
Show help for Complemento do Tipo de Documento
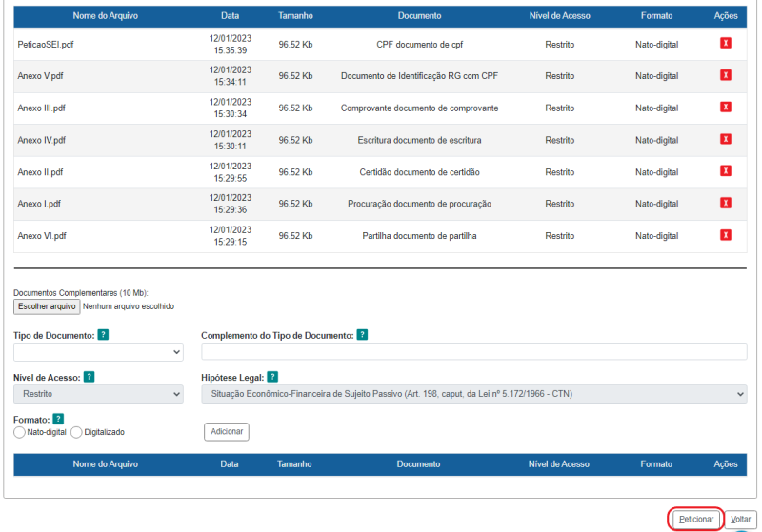tap(362, 335)
